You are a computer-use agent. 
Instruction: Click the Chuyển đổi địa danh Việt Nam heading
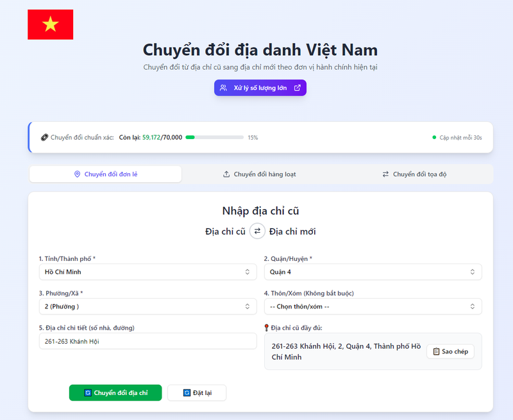pos(260,50)
